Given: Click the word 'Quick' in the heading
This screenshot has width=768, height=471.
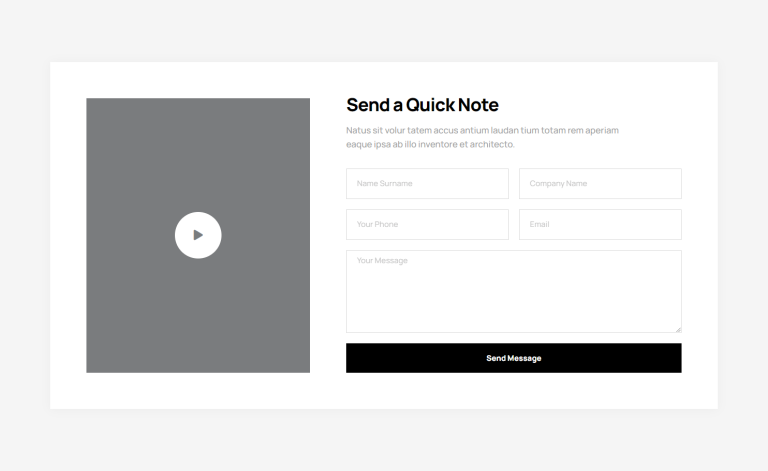Looking at the screenshot, I should point(430,105).
